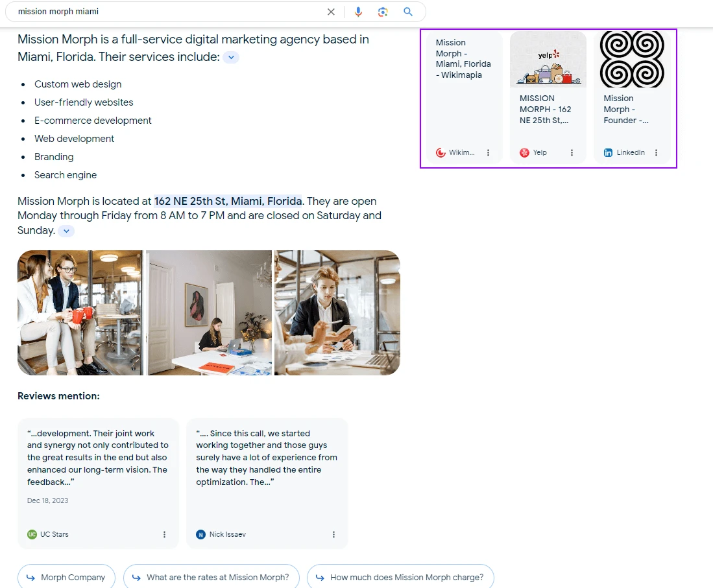This screenshot has height=588, width=713.
Task: Open the Wikimapia Mission Morph result card
Action: click(463, 97)
